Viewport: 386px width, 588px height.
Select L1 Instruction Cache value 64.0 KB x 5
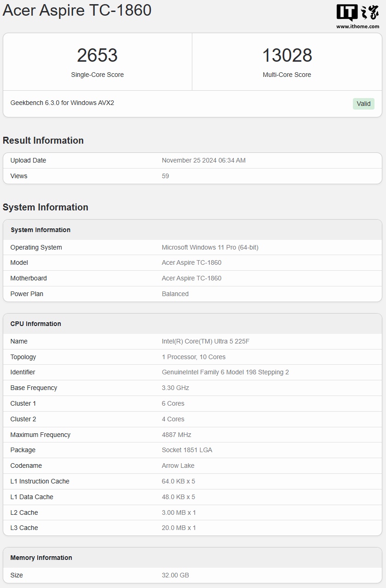click(179, 481)
